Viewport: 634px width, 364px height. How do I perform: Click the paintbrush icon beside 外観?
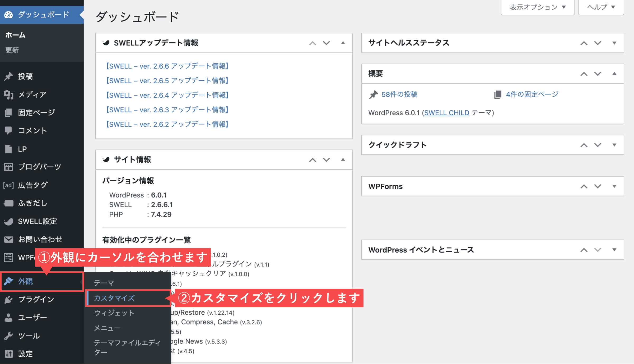(8, 281)
